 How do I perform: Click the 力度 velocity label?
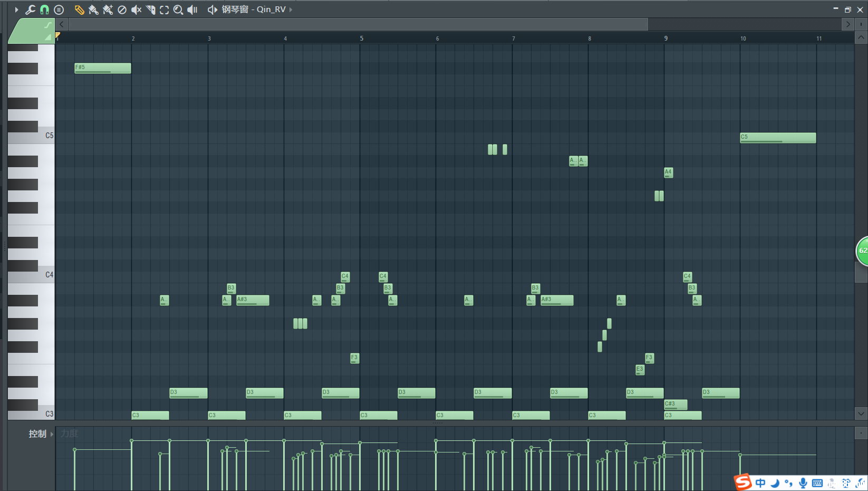pos(69,434)
